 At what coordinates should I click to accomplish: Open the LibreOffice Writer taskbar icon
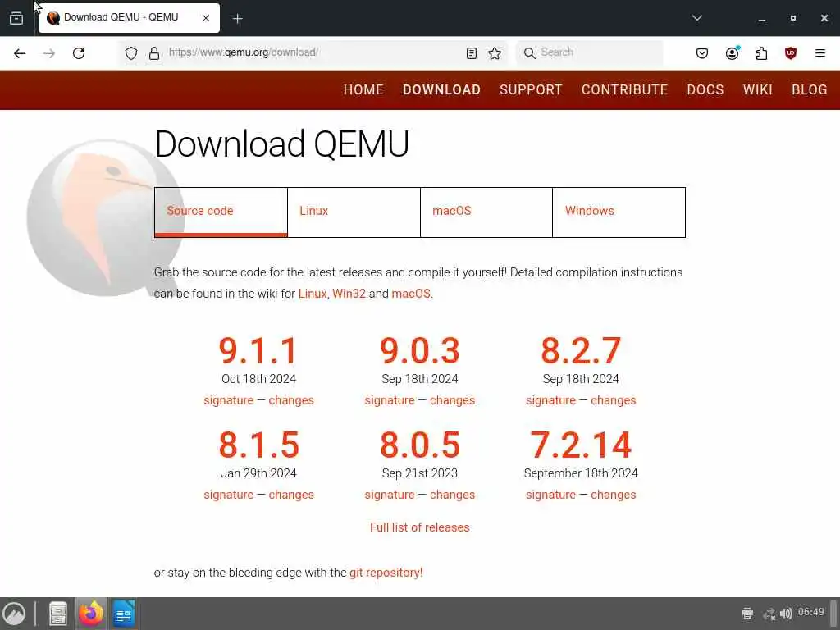[x=124, y=614]
